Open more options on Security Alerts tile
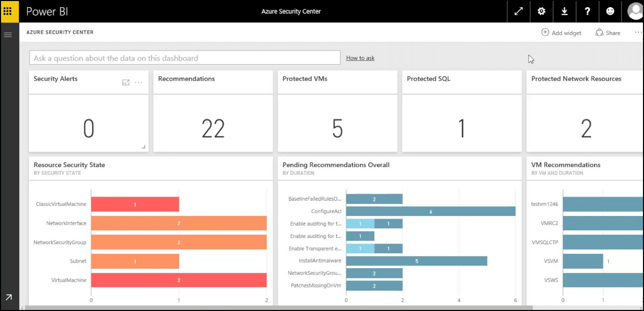The width and height of the screenshot is (644, 311). pyautogui.click(x=139, y=82)
